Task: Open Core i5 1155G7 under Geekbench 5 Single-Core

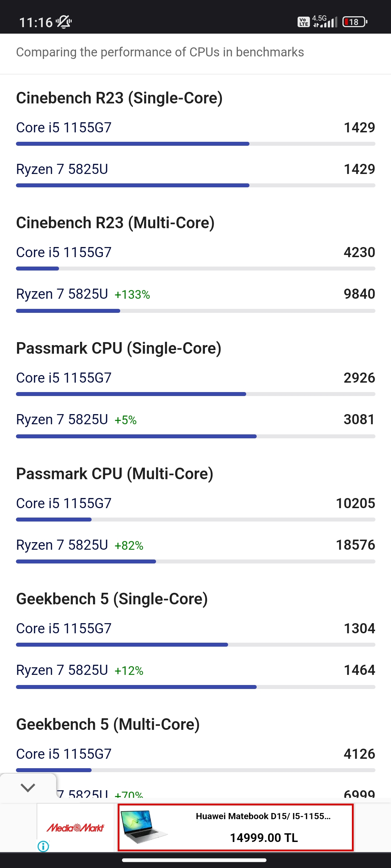Action: pyautogui.click(x=64, y=629)
